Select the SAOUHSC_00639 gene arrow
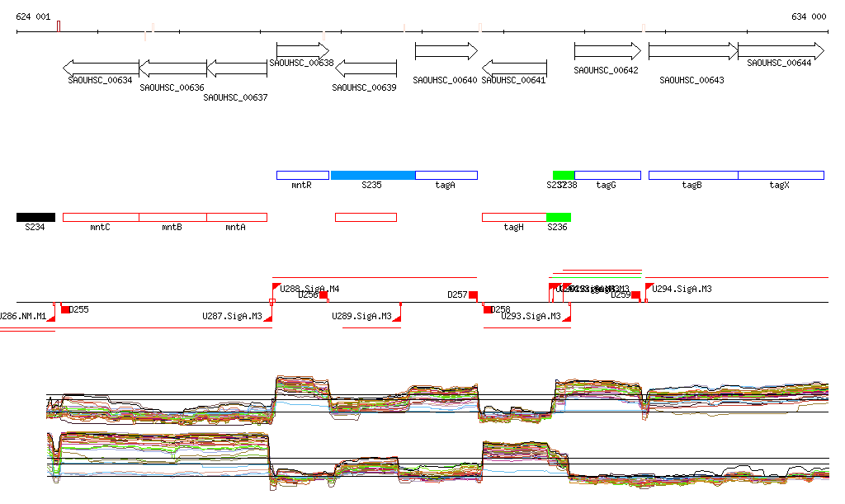This screenshot has height=504, width=845. (366, 68)
